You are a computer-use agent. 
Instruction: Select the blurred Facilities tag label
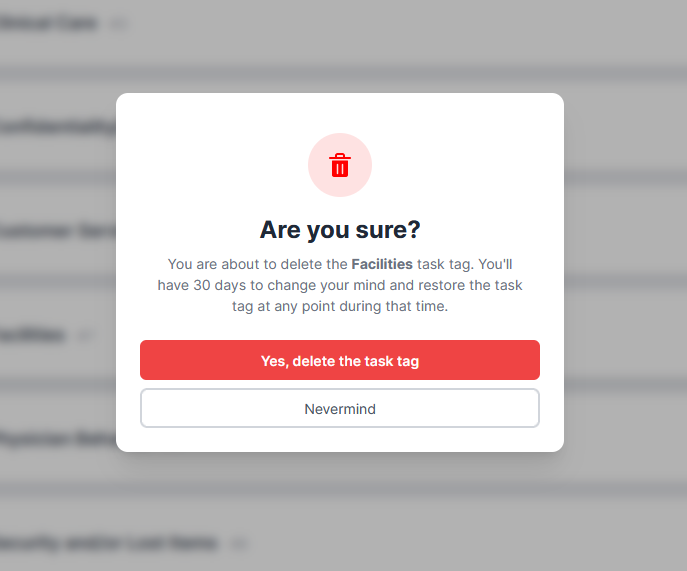point(32,335)
